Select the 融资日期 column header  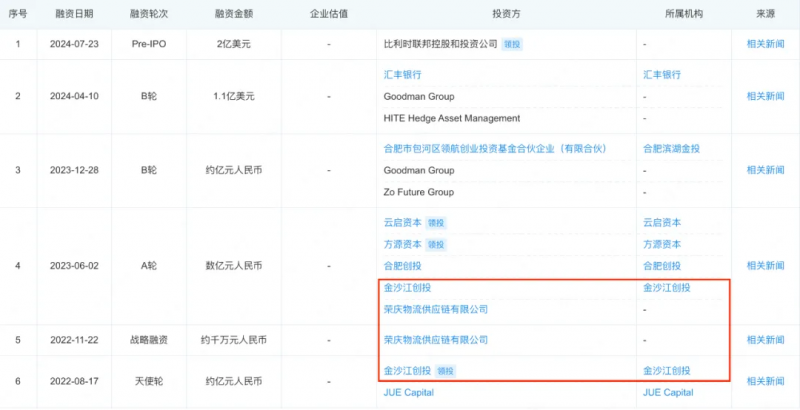pos(74,14)
